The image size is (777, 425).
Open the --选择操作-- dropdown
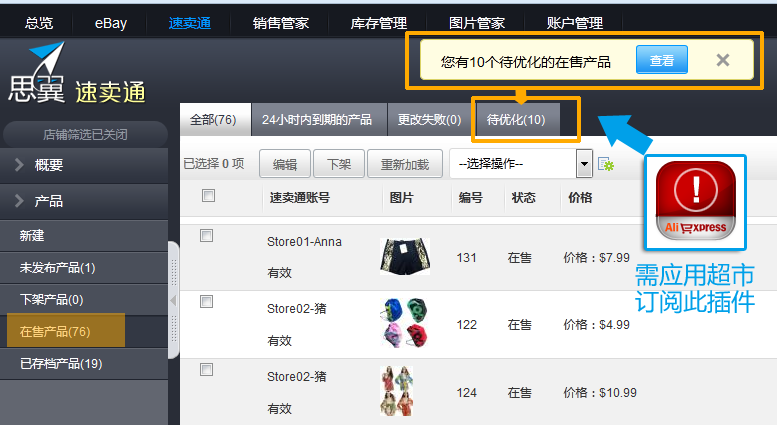pos(521,163)
